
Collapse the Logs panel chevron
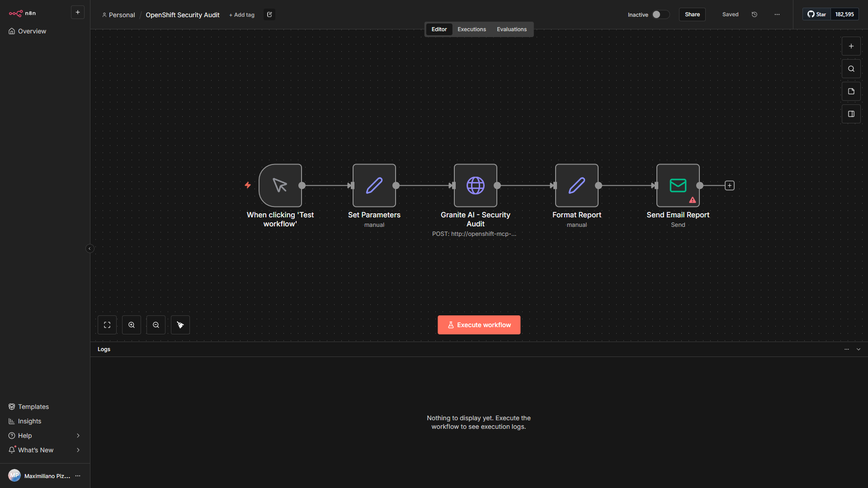pyautogui.click(x=859, y=349)
